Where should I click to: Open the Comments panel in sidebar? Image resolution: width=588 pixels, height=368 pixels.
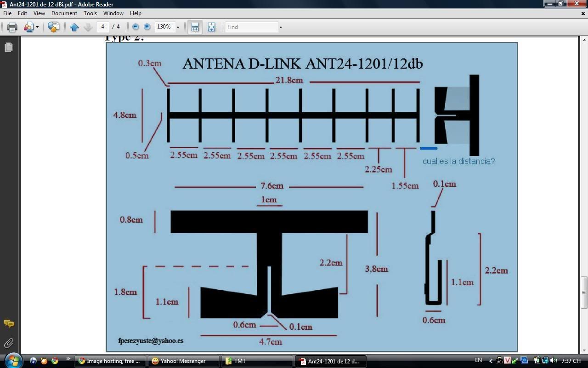8,324
